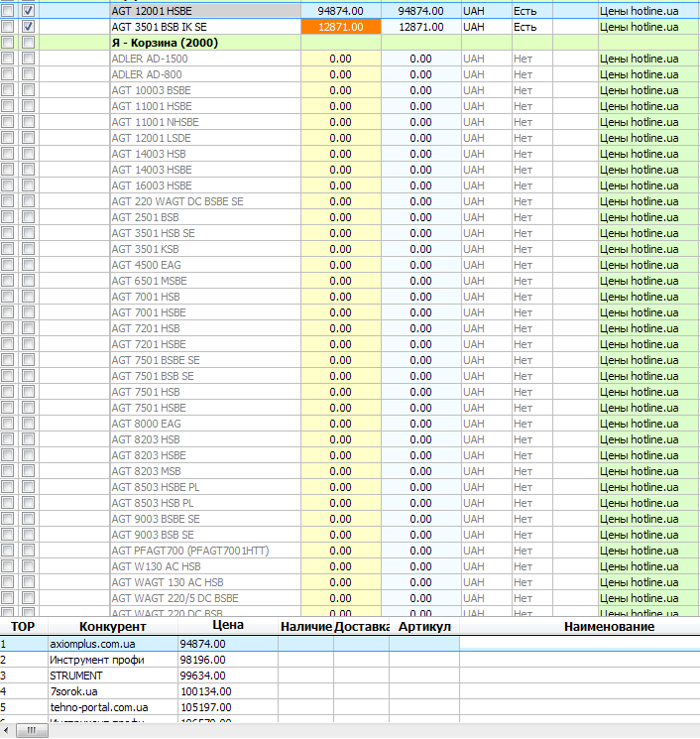Select the AGT 7501 BSBE SE row name
Viewport: 700px width, 739px height.
[x=156, y=360]
